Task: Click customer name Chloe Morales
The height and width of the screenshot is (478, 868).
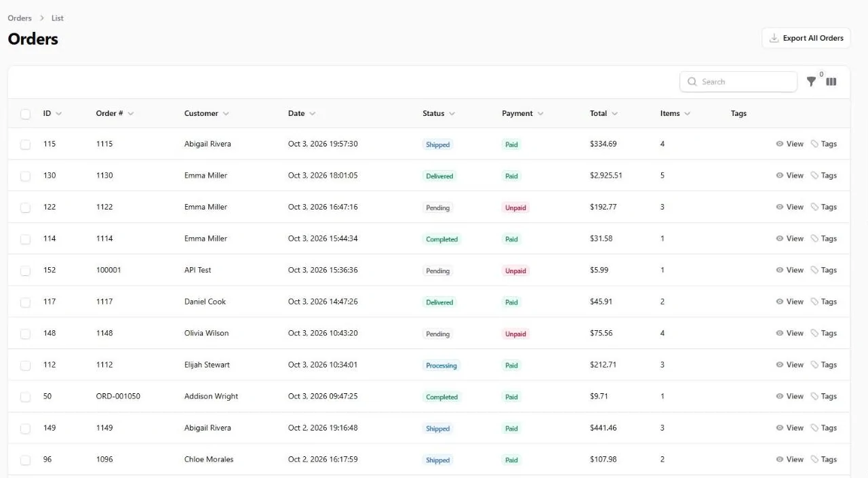Action: point(209,459)
